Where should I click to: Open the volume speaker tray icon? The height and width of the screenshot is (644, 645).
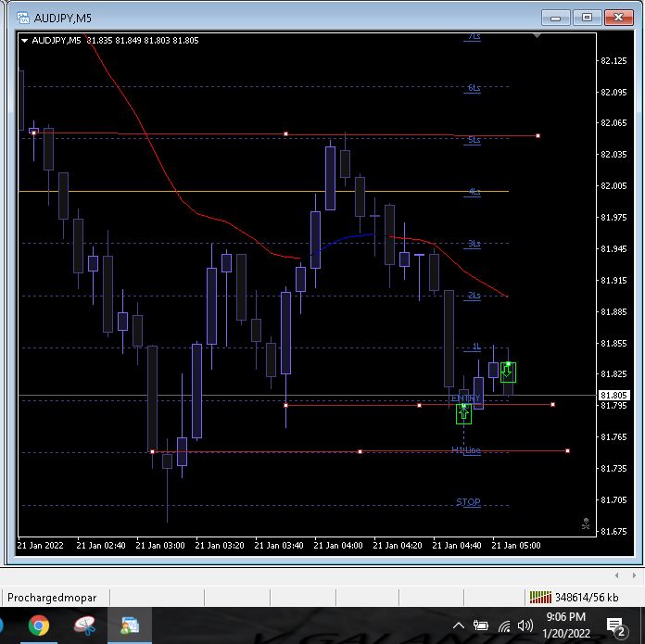click(x=525, y=625)
